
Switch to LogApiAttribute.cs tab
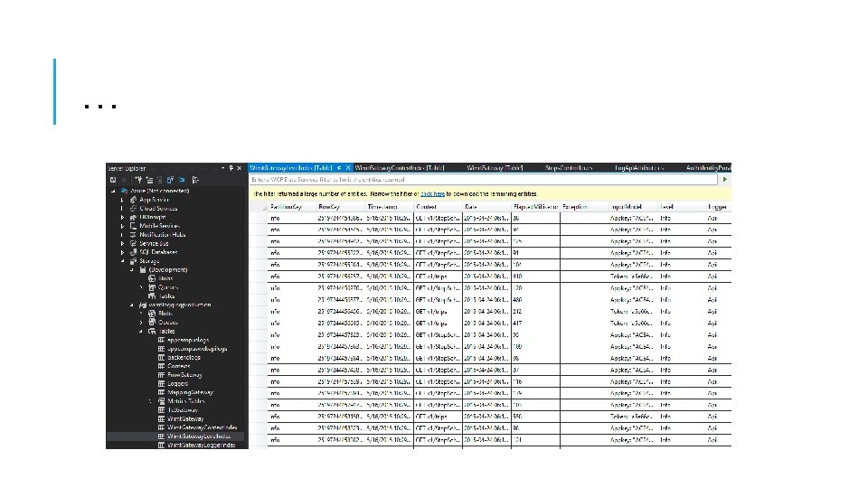point(639,168)
